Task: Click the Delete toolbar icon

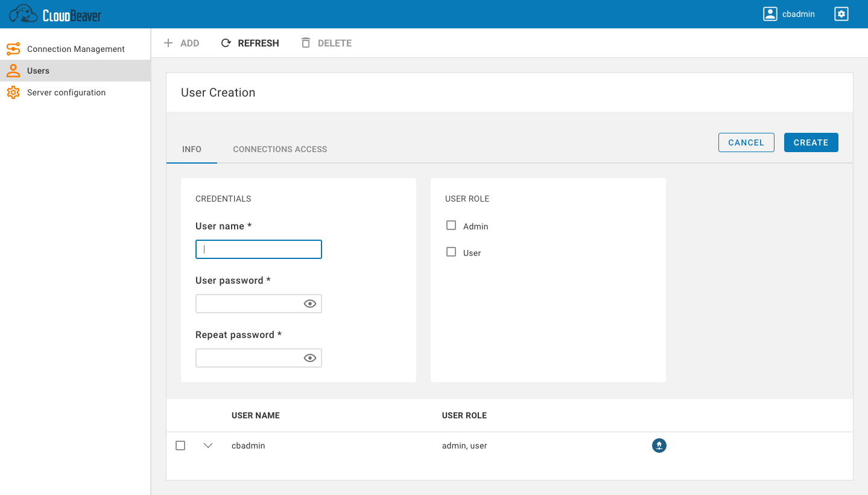Action: coord(326,43)
